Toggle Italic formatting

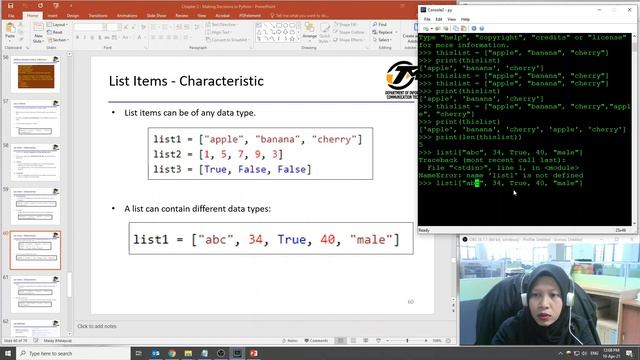coord(85,37)
